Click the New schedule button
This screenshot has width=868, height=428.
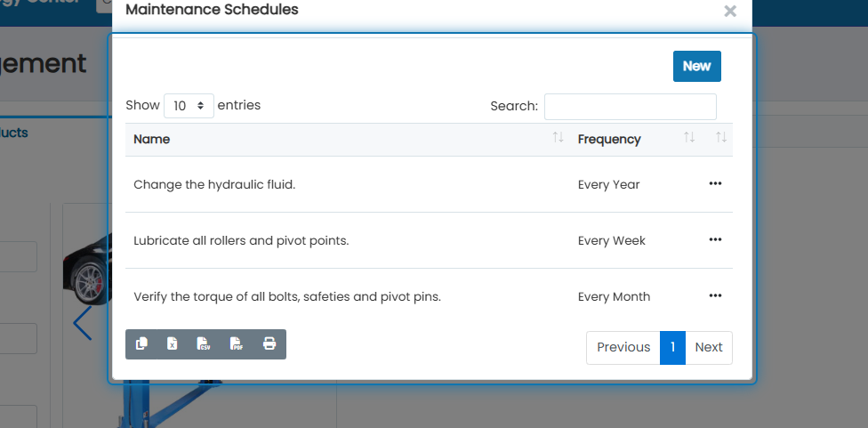(697, 67)
